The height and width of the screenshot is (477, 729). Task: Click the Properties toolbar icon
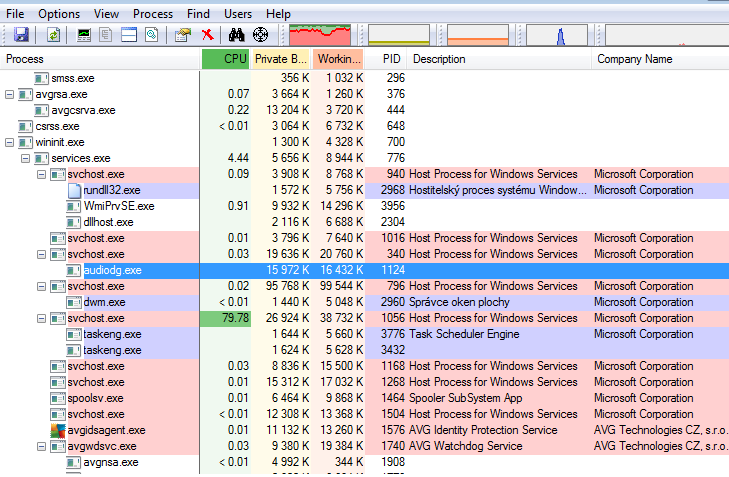pyautogui.click(x=182, y=35)
